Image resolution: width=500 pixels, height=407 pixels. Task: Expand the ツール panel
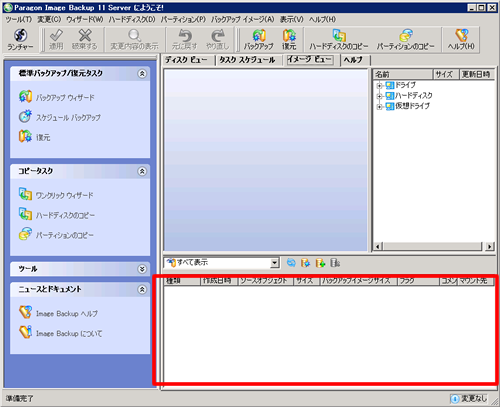(142, 269)
